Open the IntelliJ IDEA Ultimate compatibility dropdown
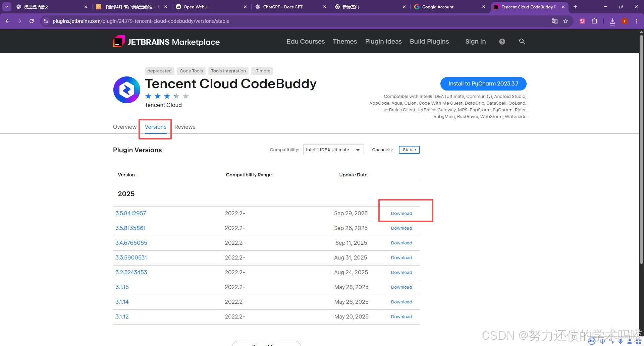 click(x=333, y=150)
